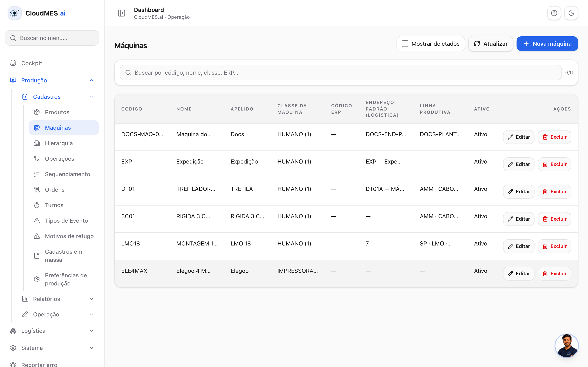
Task: Click the CloudMES.ai logo icon
Action: (14, 13)
